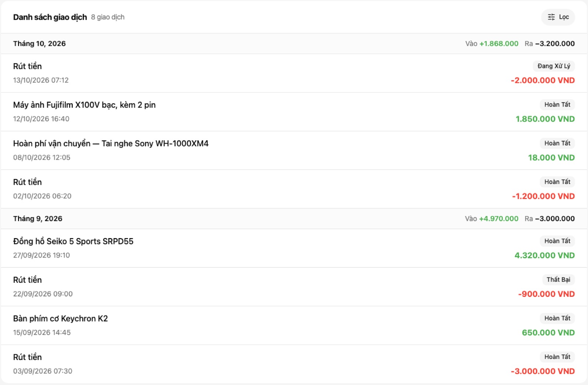This screenshot has width=588, height=385.
Task: Click the +1.868.000 incoming total
Action: 499,44
